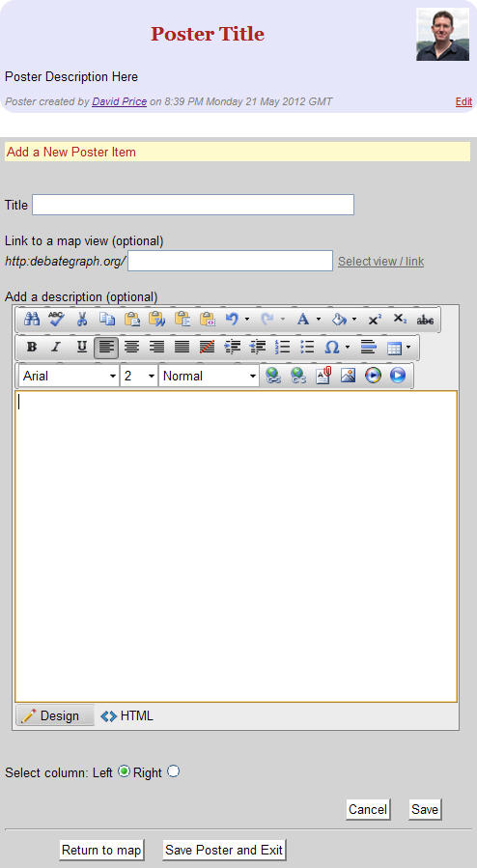Select the Left column radio button
Viewport: 477px width, 868px height.
coord(125,771)
